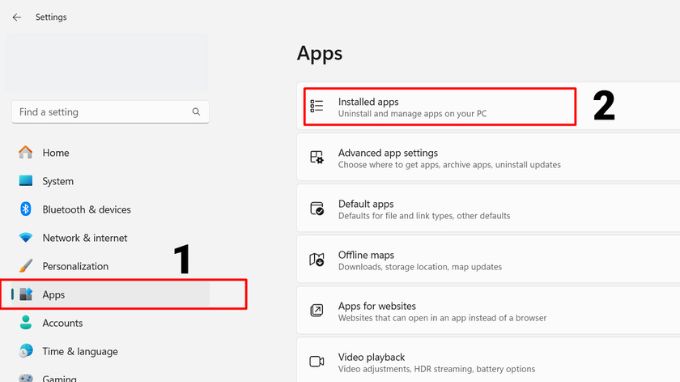Open Default apps page

tap(488, 209)
